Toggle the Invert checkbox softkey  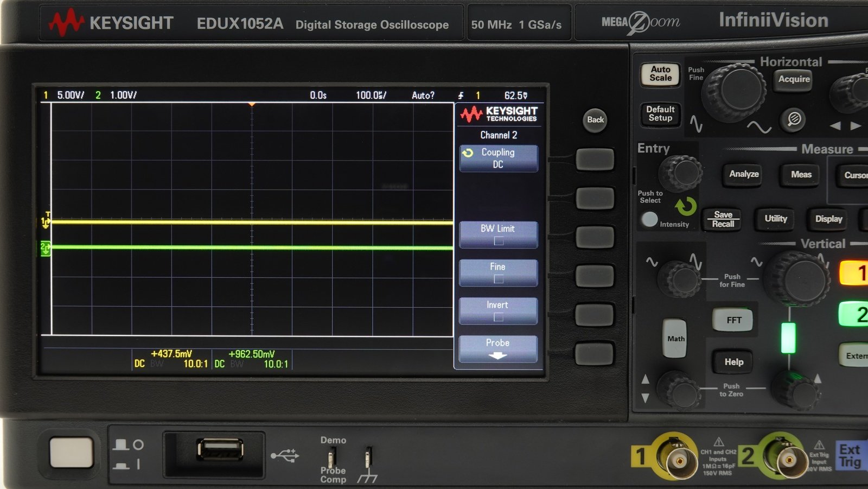coord(498,310)
